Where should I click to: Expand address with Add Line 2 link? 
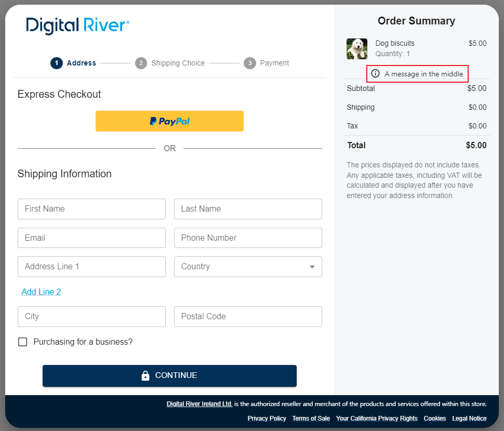click(41, 292)
